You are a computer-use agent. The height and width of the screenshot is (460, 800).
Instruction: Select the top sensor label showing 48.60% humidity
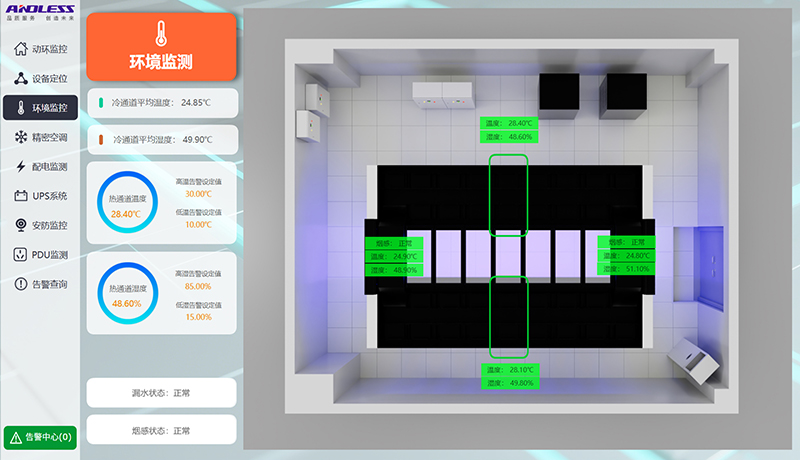(x=508, y=136)
